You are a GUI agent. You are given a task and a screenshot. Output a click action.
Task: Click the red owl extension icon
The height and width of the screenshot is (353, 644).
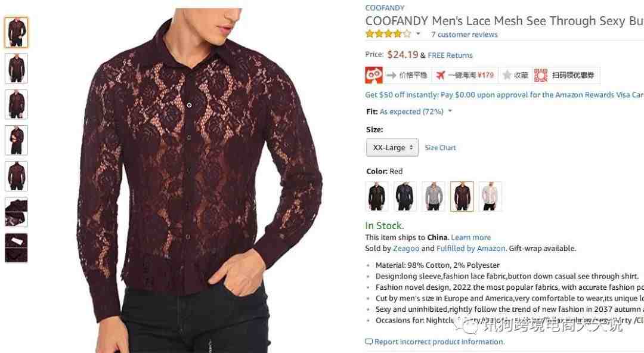[x=374, y=75]
